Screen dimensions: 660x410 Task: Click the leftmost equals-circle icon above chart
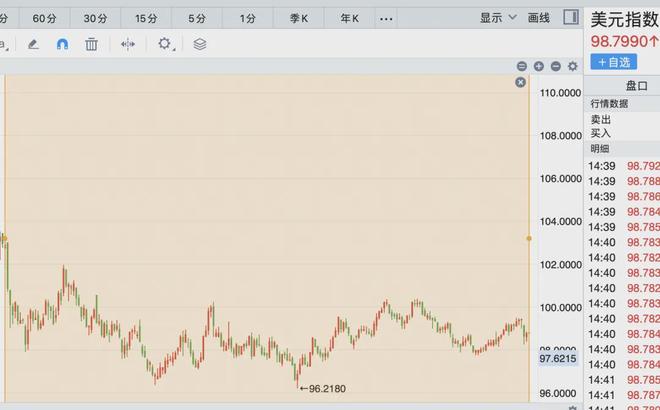pos(522,66)
